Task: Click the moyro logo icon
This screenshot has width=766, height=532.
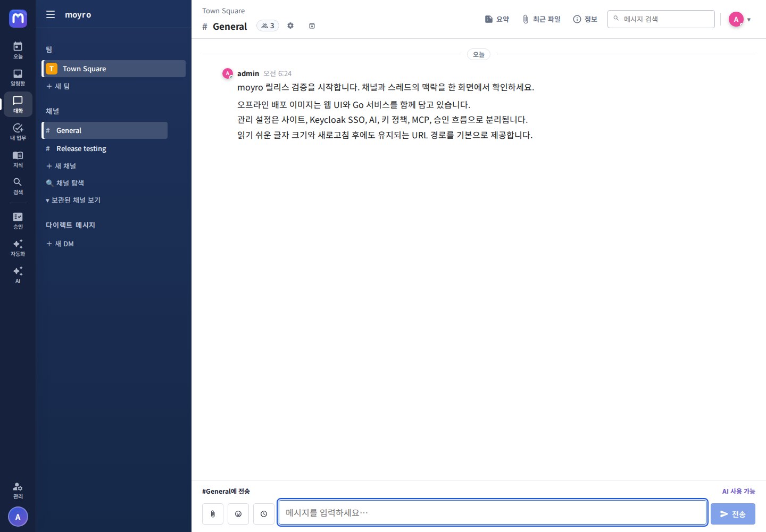Action: (x=18, y=19)
